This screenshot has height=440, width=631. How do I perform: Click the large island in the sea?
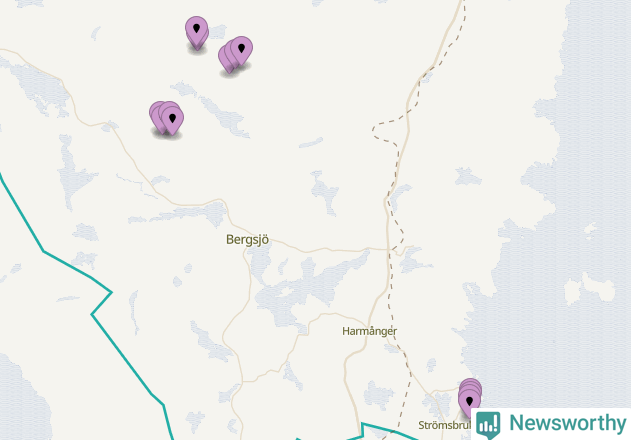[x=598, y=288]
